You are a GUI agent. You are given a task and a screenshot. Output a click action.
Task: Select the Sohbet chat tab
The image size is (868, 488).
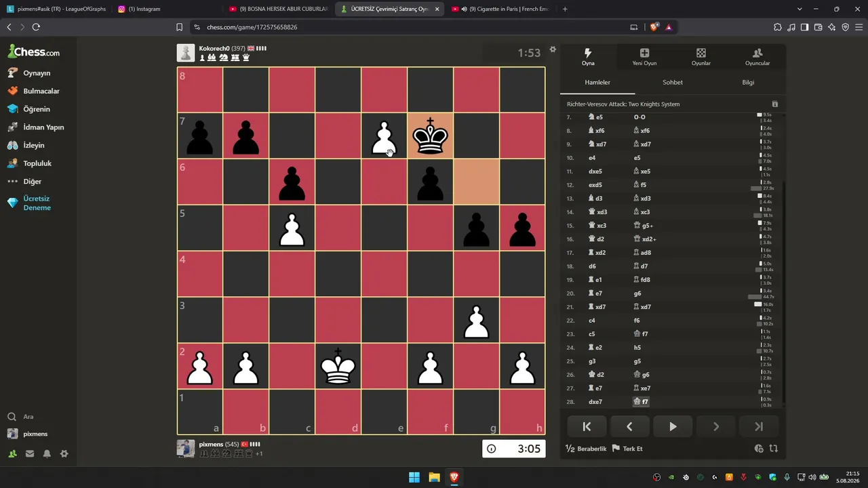(673, 83)
